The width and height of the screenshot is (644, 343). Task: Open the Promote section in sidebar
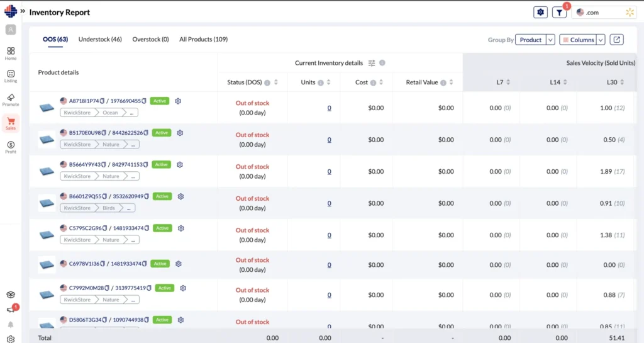(11, 99)
